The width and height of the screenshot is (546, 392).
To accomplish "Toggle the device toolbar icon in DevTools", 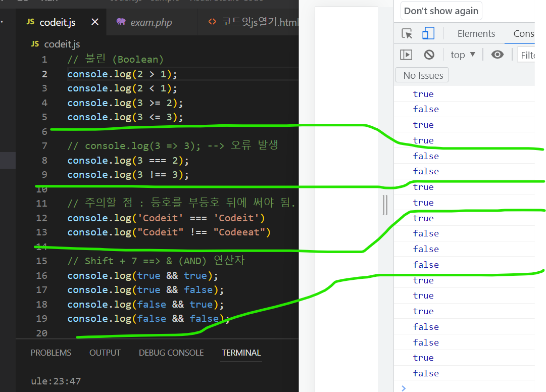I will coord(428,33).
